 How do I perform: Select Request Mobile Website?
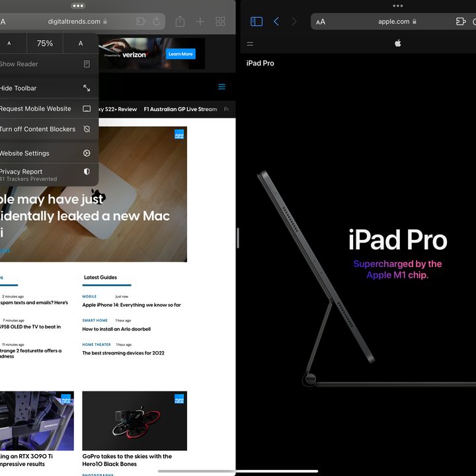(x=48, y=108)
